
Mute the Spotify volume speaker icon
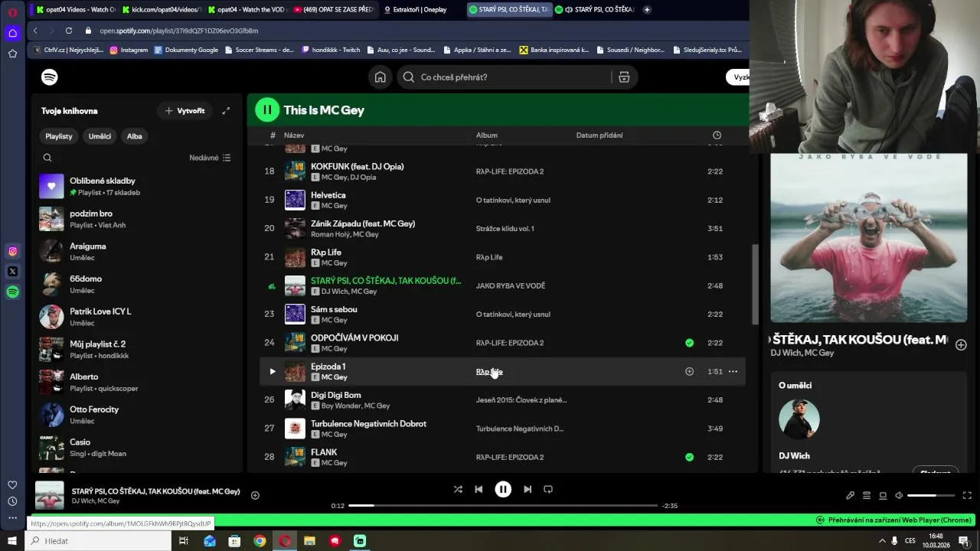[900, 495]
